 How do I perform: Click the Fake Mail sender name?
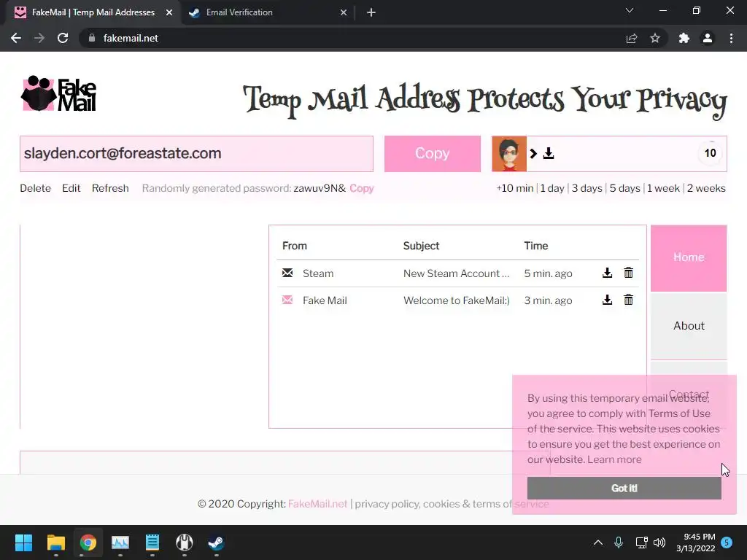[x=325, y=300]
